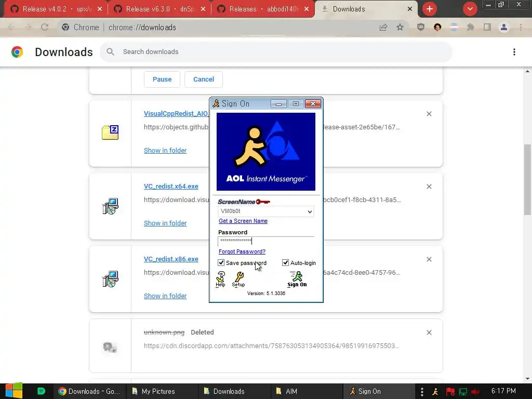
Task: Open the Get a Screen Name link
Action: coord(243,221)
